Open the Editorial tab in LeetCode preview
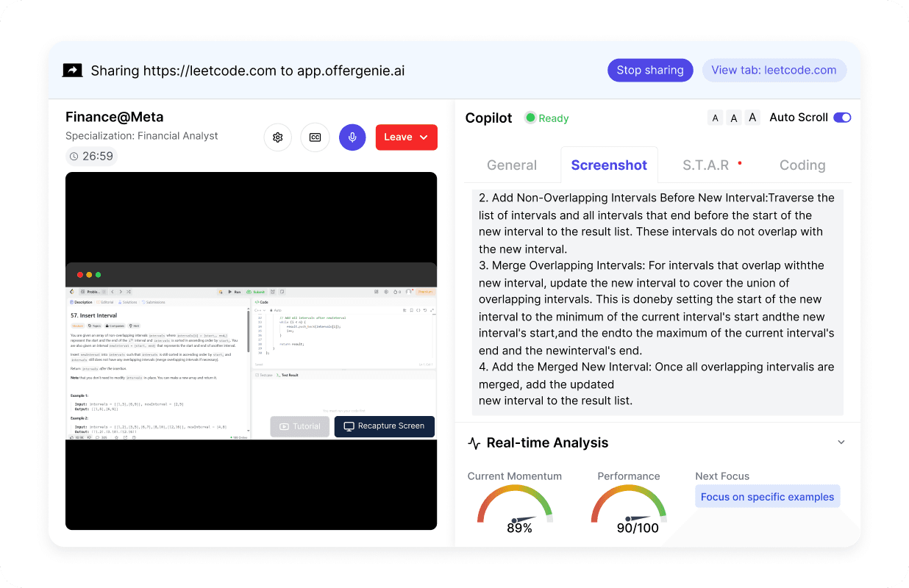Viewport: 909px width, 588px height. 104,302
